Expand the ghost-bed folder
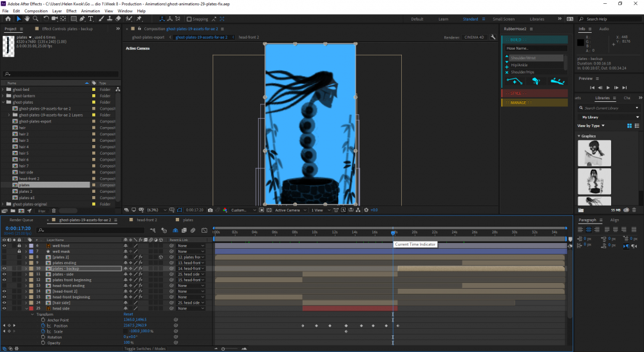 point(3,90)
